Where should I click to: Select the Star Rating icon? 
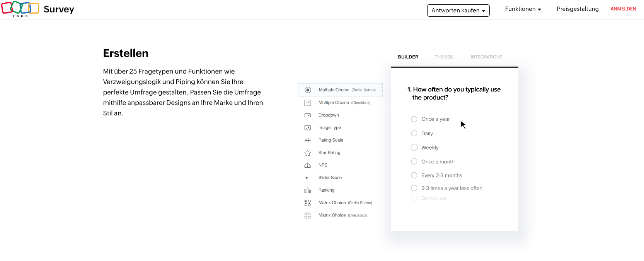[x=308, y=153]
